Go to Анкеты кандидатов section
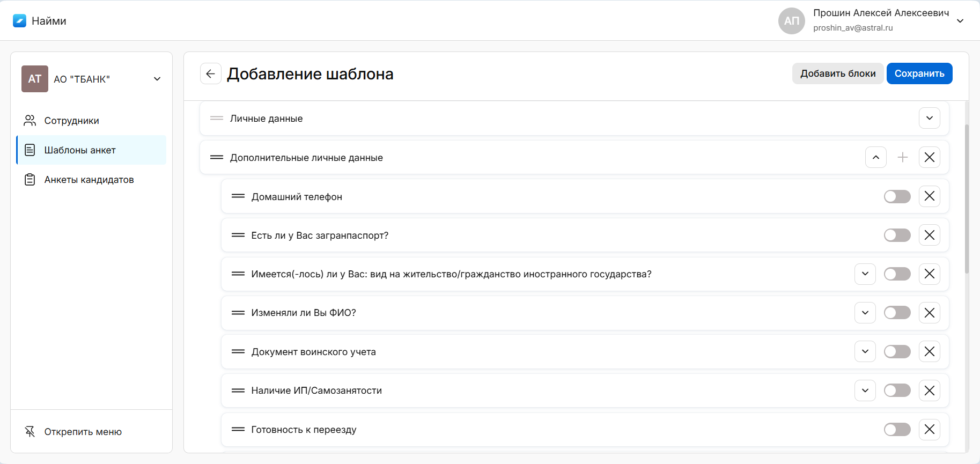The height and width of the screenshot is (464, 980). click(x=89, y=180)
